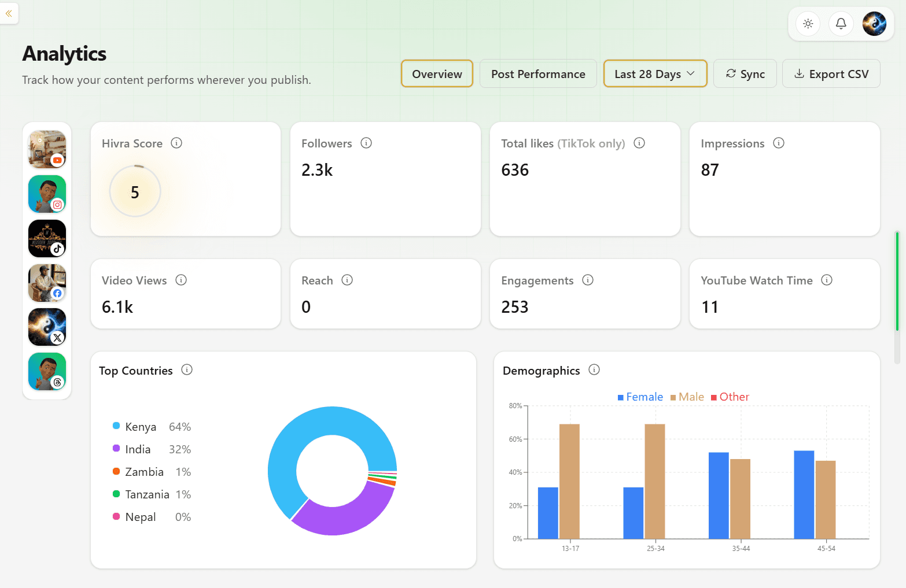This screenshot has height=588, width=906.
Task: Select the X (Twitter) account thumbnail
Action: (47, 327)
